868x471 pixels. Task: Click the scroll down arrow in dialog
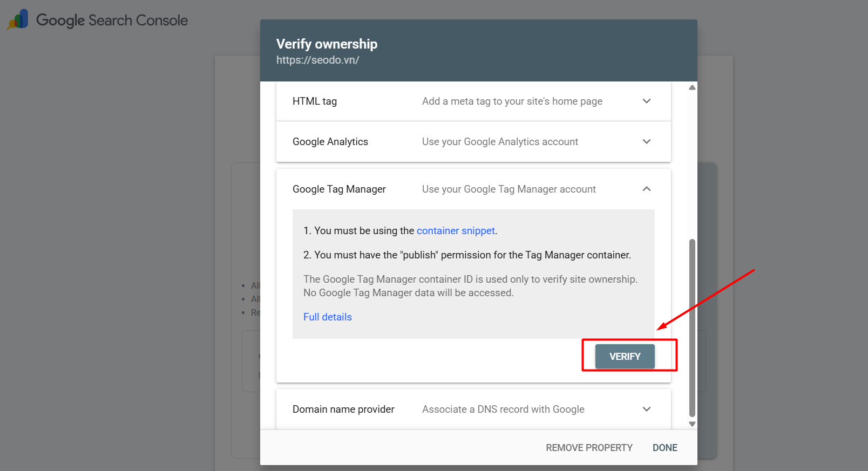click(692, 424)
